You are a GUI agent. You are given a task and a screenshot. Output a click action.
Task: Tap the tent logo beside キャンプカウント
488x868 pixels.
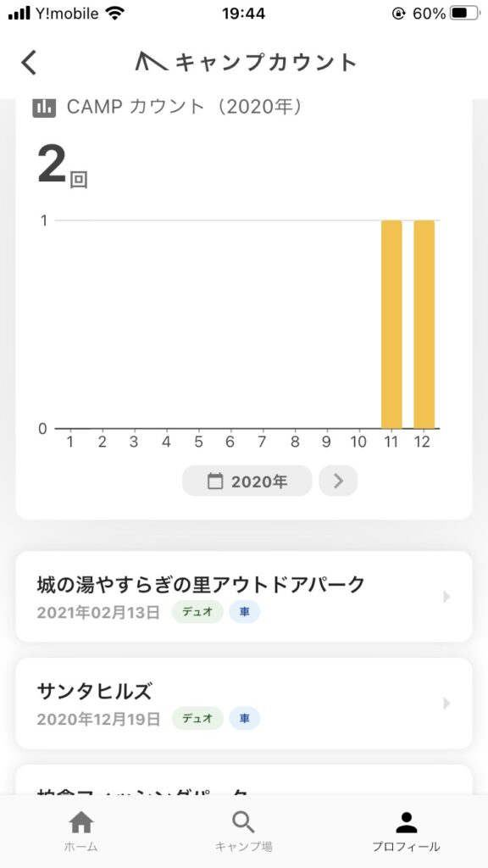coord(151,61)
